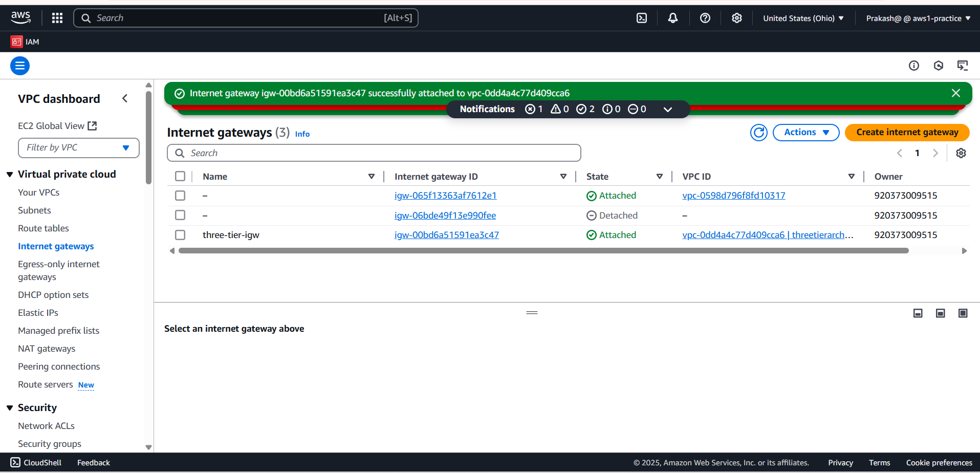Open the feedback chat icon in toolbar

[x=963, y=66]
